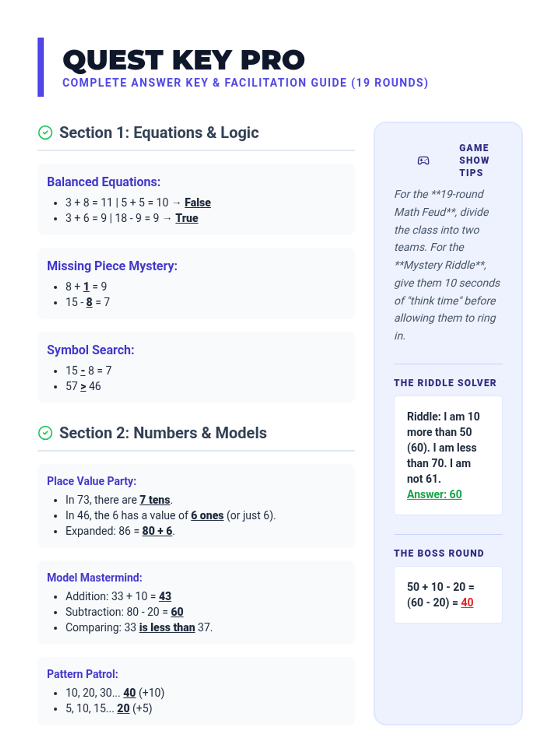
Task: Click the green checkmark icon beside Section 1
Action: (x=45, y=133)
